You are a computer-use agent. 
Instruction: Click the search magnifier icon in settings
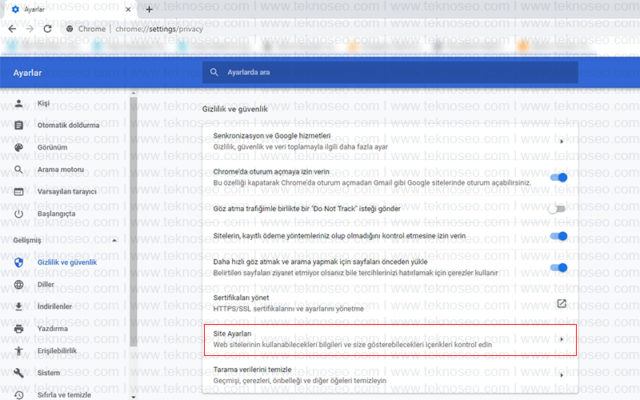(x=214, y=72)
